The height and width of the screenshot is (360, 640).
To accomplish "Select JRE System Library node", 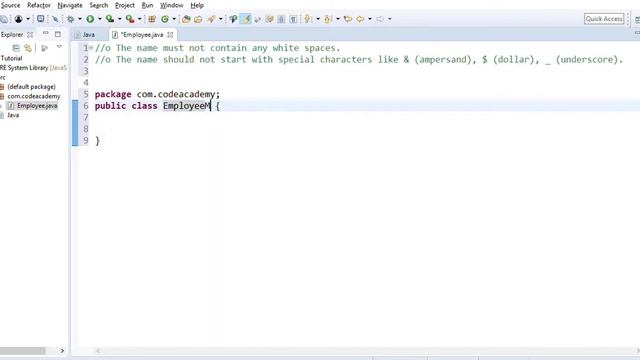I will (33, 67).
